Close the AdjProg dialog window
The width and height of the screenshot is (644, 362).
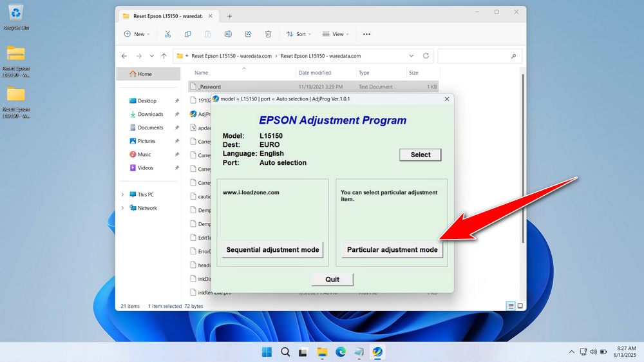tap(447, 99)
